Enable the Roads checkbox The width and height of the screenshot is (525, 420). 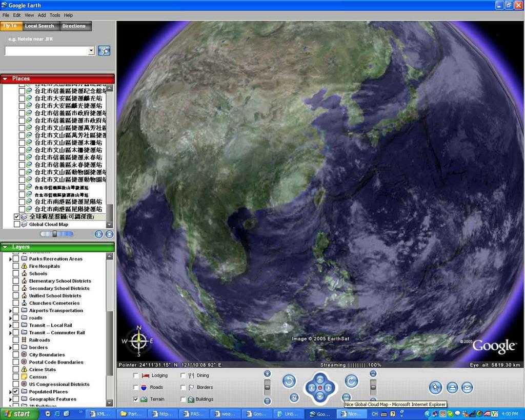[136, 387]
